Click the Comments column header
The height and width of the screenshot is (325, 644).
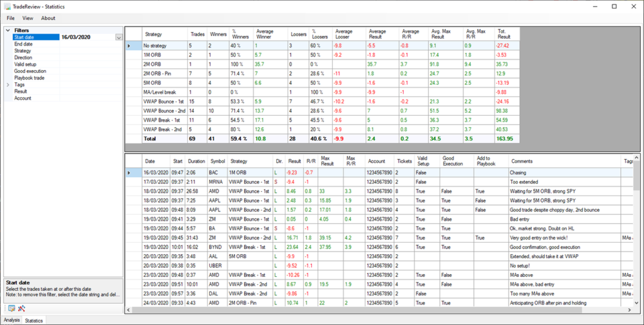point(523,161)
